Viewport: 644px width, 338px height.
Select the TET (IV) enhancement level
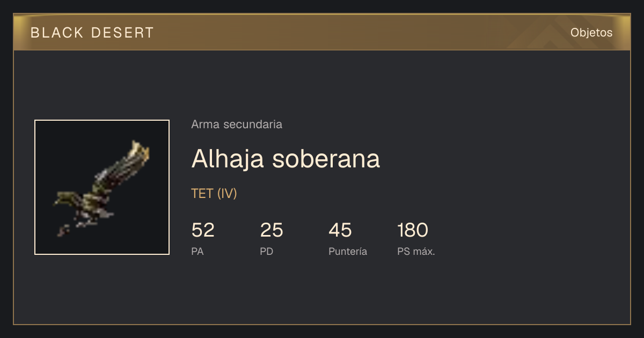(x=214, y=194)
